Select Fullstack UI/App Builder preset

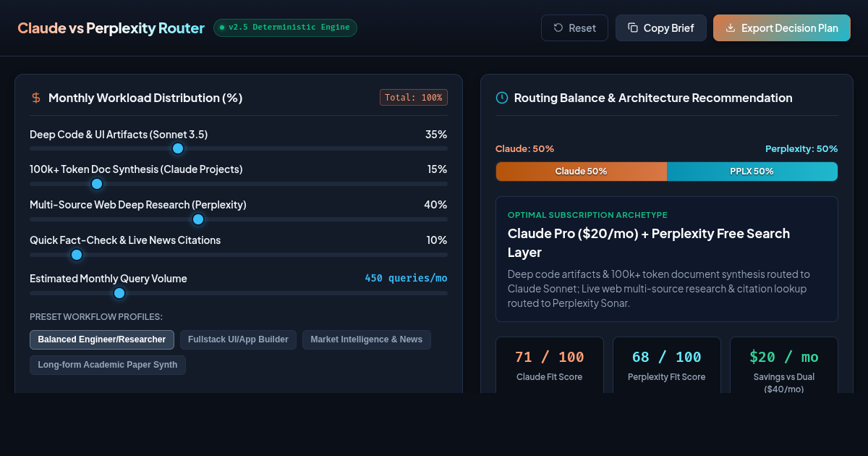[238, 339]
